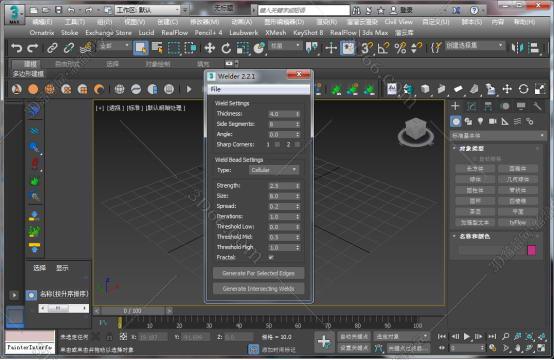Open the selection filter dropdown

tap(114, 46)
